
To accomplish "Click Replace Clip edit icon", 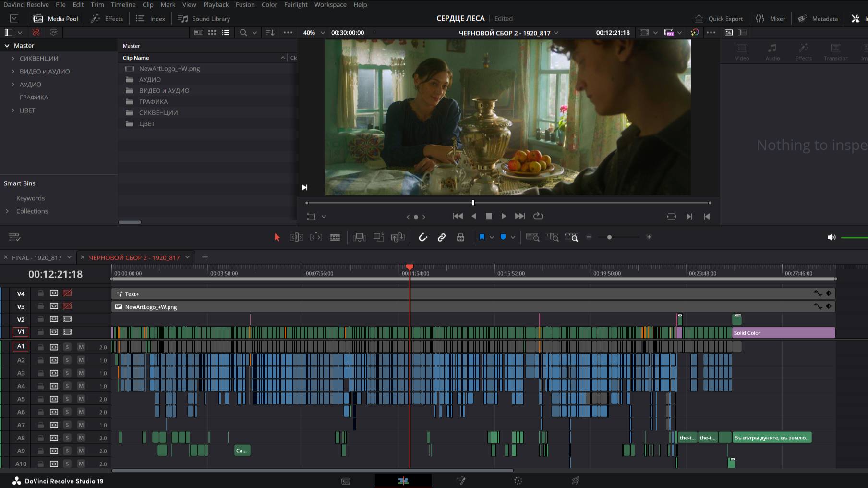I will coord(398,237).
